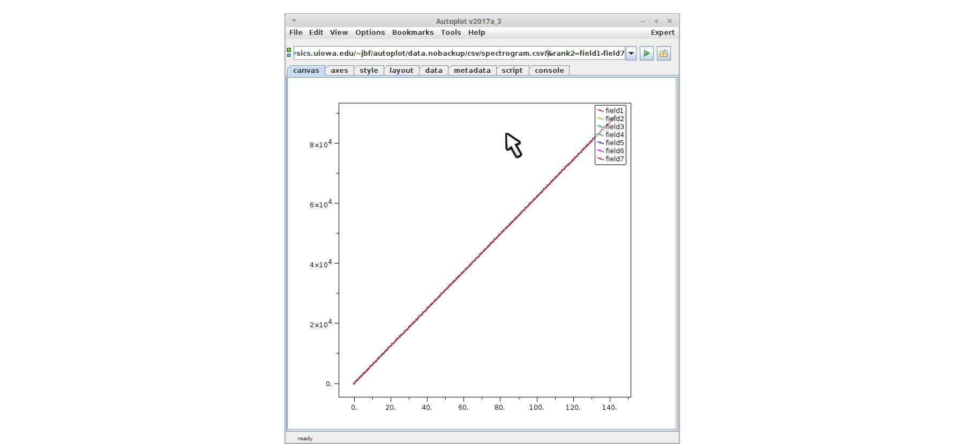Switch to the data tab
The height and width of the screenshot is (444, 980).
coord(433,70)
